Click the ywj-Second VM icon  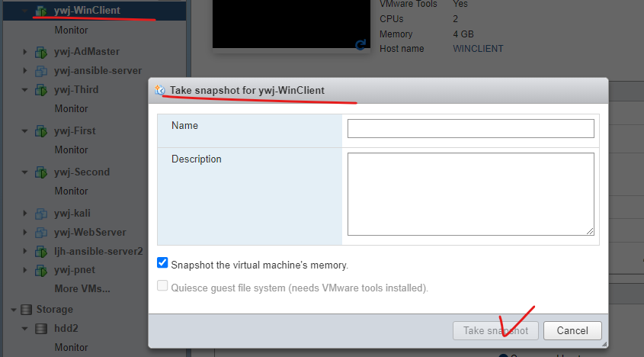[x=41, y=172]
